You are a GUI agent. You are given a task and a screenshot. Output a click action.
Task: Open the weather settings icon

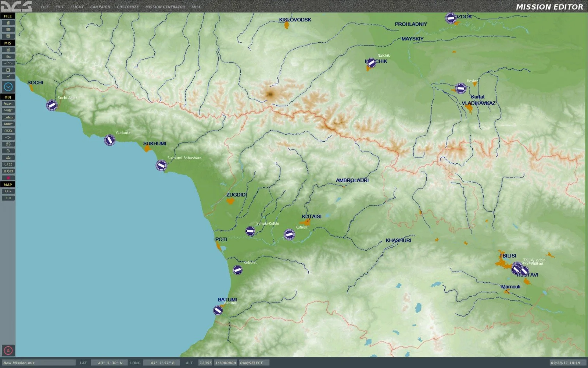(8, 56)
